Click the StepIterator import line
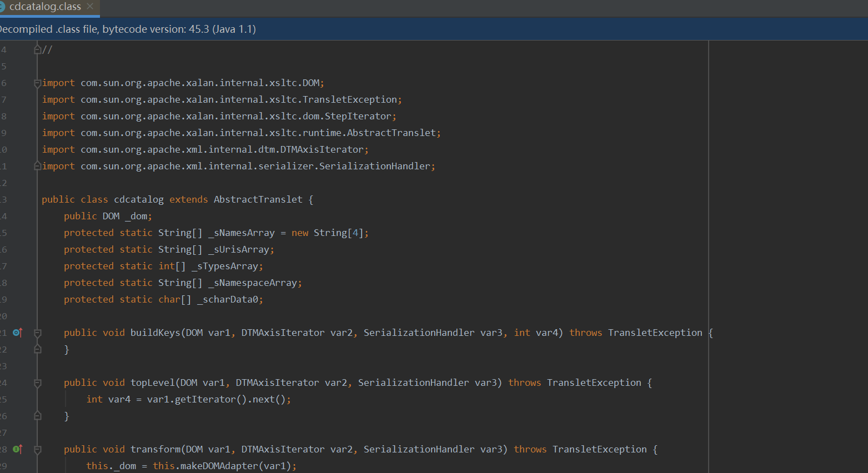The width and height of the screenshot is (868, 473). [x=219, y=116]
